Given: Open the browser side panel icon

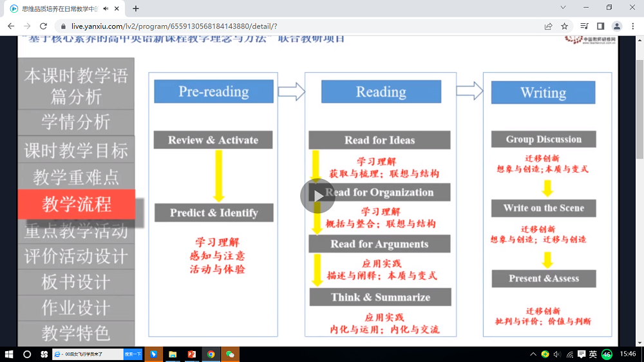Looking at the screenshot, I should [x=600, y=26].
